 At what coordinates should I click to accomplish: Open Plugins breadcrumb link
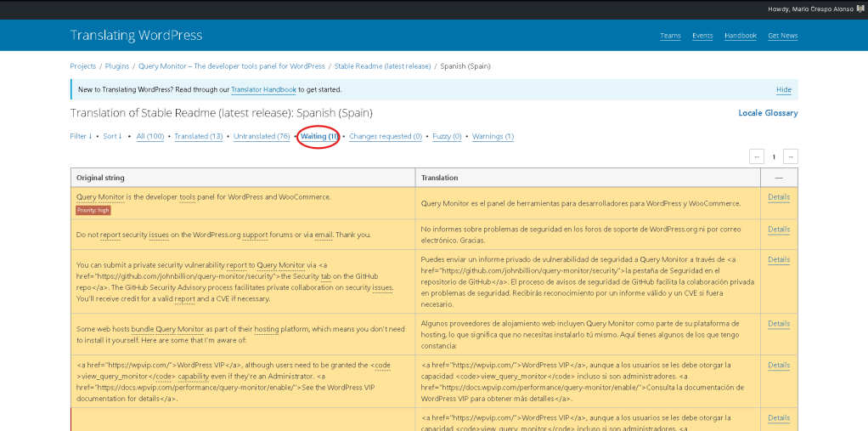[117, 66]
